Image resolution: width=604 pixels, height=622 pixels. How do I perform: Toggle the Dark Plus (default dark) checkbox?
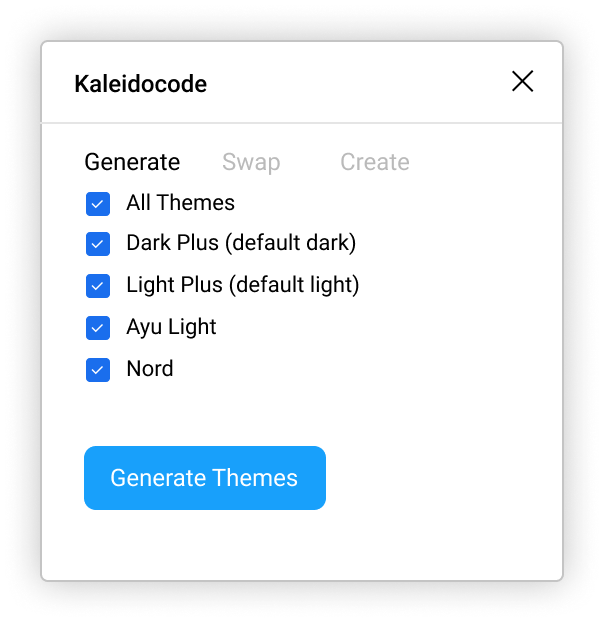click(98, 244)
